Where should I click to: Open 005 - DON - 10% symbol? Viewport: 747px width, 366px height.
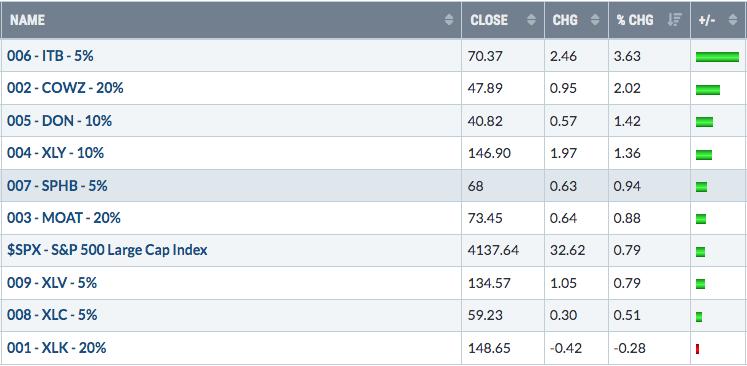pyautogui.click(x=60, y=121)
